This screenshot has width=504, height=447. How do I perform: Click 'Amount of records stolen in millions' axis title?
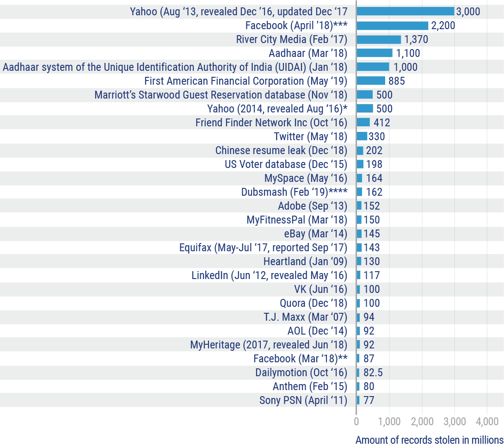click(430, 440)
